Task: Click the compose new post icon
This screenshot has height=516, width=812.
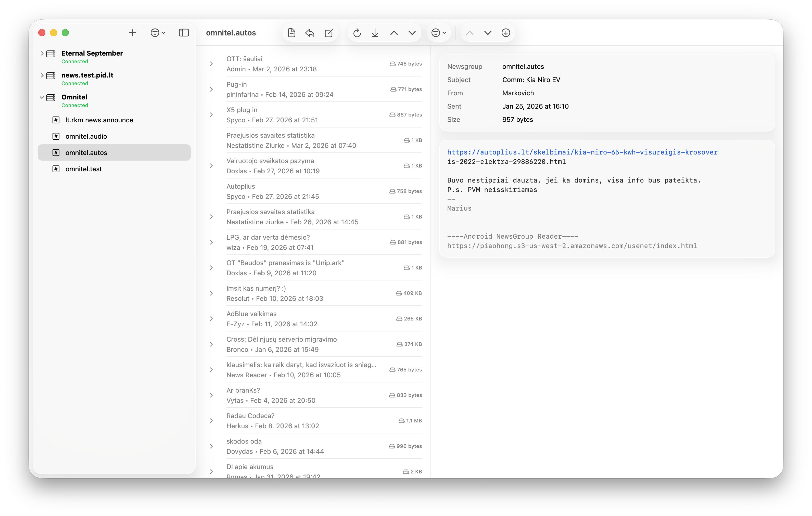Action: coord(328,33)
